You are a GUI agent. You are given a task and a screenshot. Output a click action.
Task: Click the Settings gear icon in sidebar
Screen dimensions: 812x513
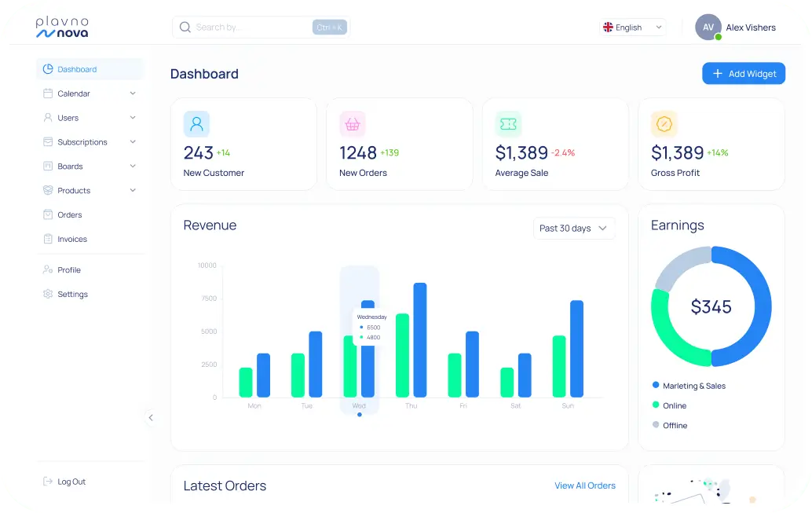point(48,295)
